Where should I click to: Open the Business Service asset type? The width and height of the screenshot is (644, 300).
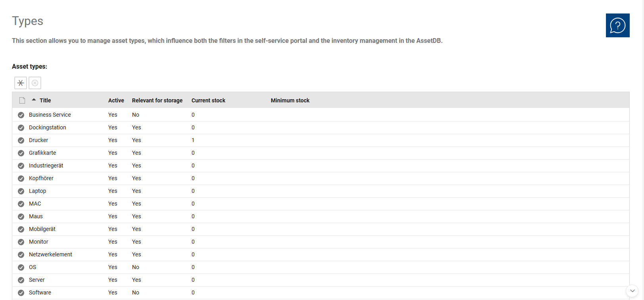(x=50, y=115)
